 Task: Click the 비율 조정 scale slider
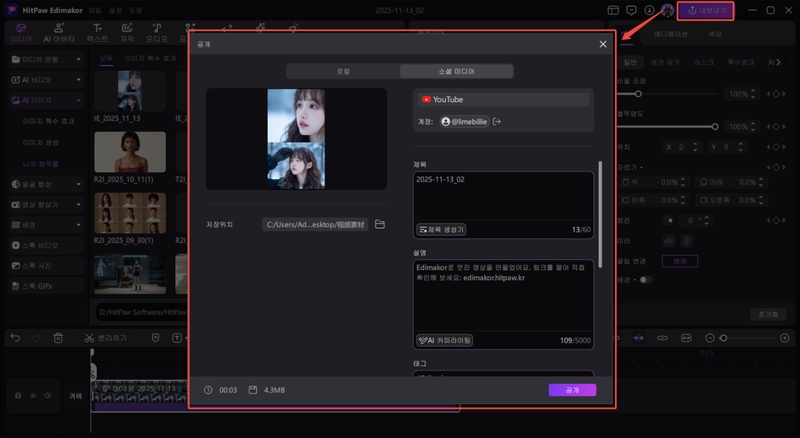(x=667, y=94)
